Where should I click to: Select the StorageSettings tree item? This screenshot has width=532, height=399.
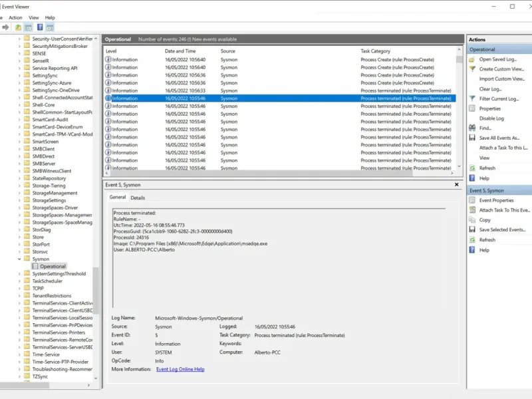[49, 201]
